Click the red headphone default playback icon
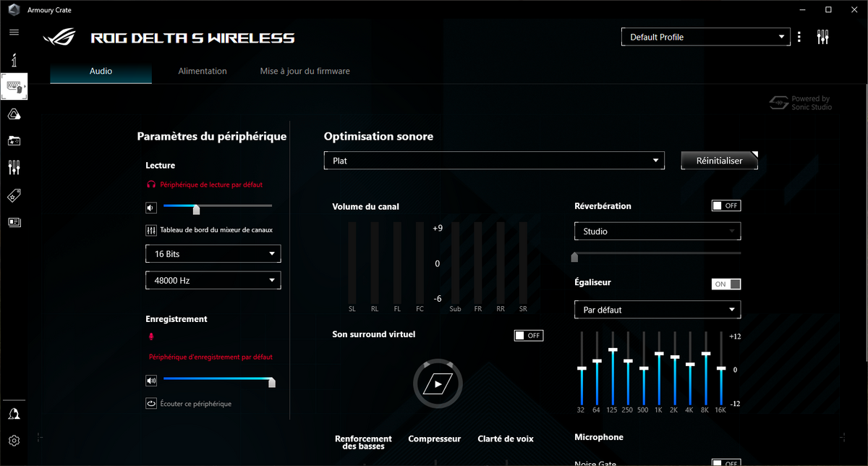 (x=151, y=185)
